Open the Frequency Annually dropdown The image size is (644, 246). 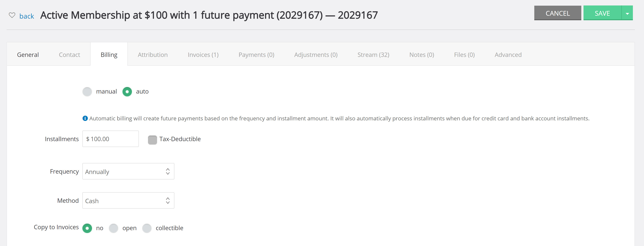[128, 171]
